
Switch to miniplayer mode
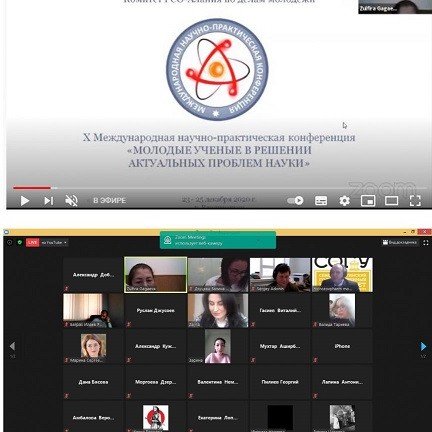368,200
